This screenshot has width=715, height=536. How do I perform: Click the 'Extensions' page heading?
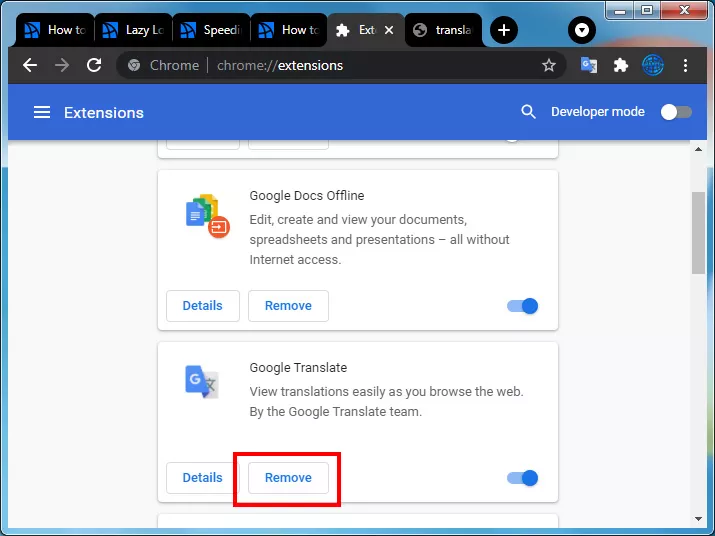(104, 113)
